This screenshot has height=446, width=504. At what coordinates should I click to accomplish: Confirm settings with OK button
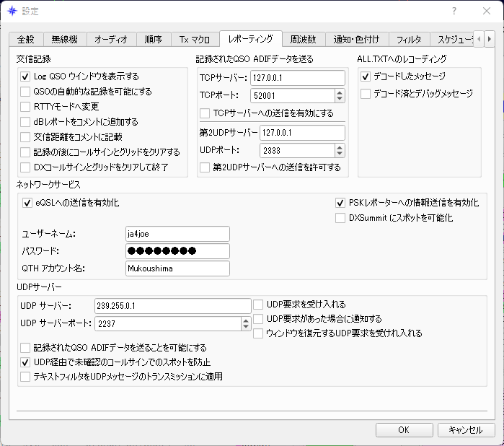404,430
